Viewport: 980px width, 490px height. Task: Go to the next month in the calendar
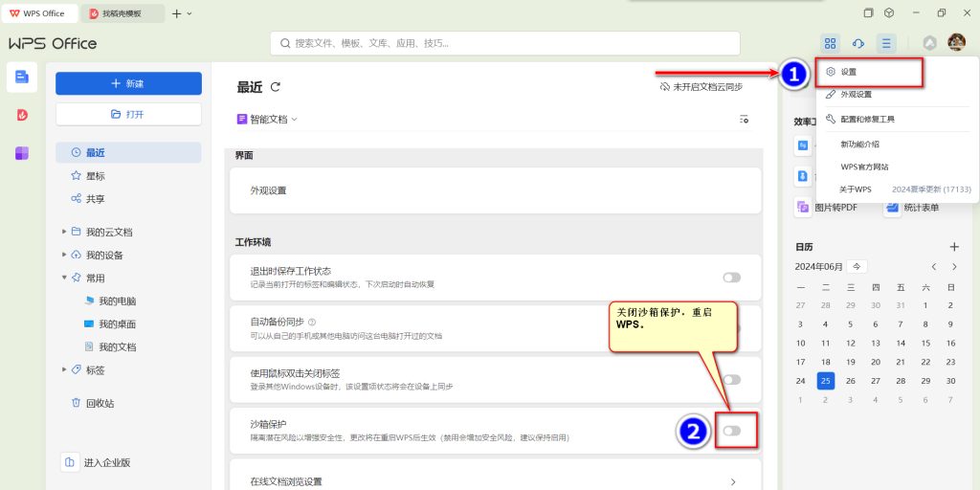click(x=954, y=267)
